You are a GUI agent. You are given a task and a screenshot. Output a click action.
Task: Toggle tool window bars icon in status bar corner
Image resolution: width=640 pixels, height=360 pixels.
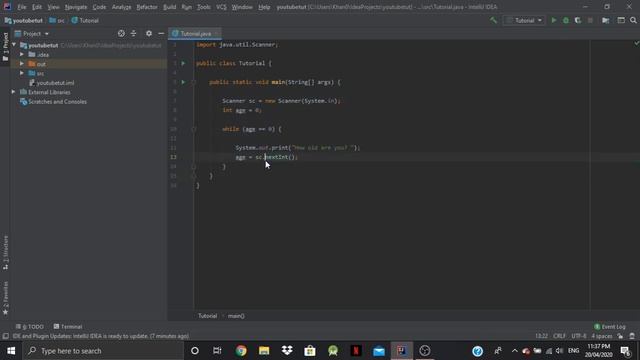(5, 336)
